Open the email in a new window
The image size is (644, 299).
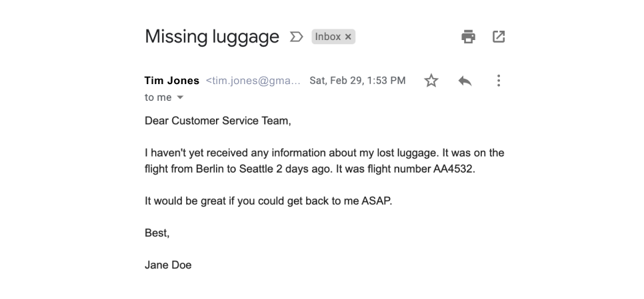coord(498,37)
